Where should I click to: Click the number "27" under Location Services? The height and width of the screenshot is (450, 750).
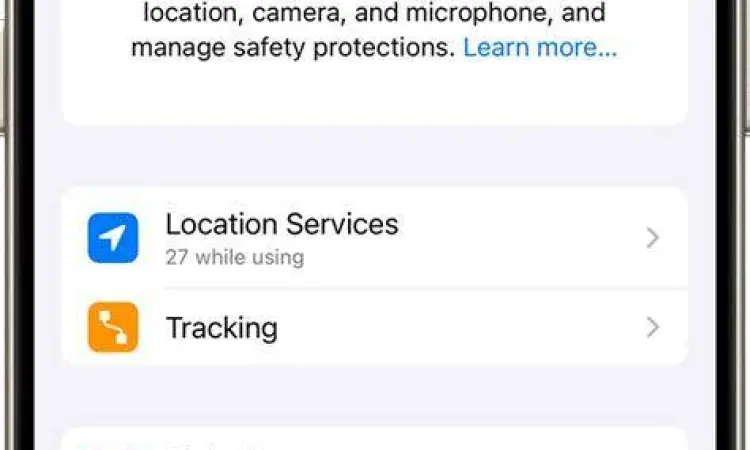176,257
